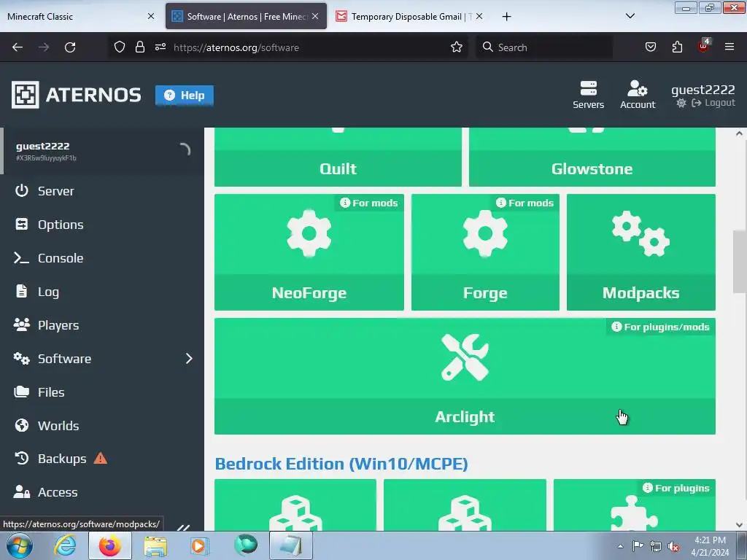Image resolution: width=747 pixels, height=560 pixels.
Task: Open the NeoForge software tile
Action: click(x=309, y=252)
